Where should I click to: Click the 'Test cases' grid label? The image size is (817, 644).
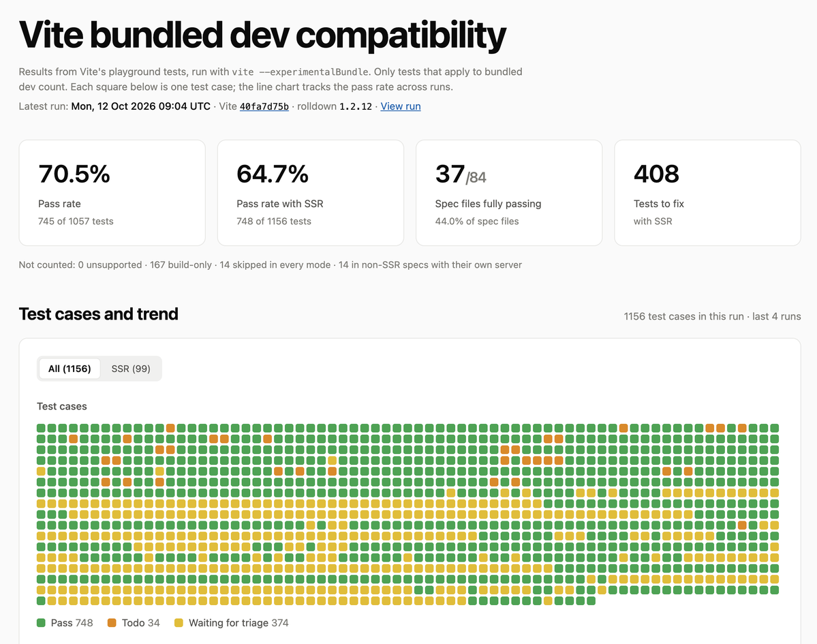point(62,406)
